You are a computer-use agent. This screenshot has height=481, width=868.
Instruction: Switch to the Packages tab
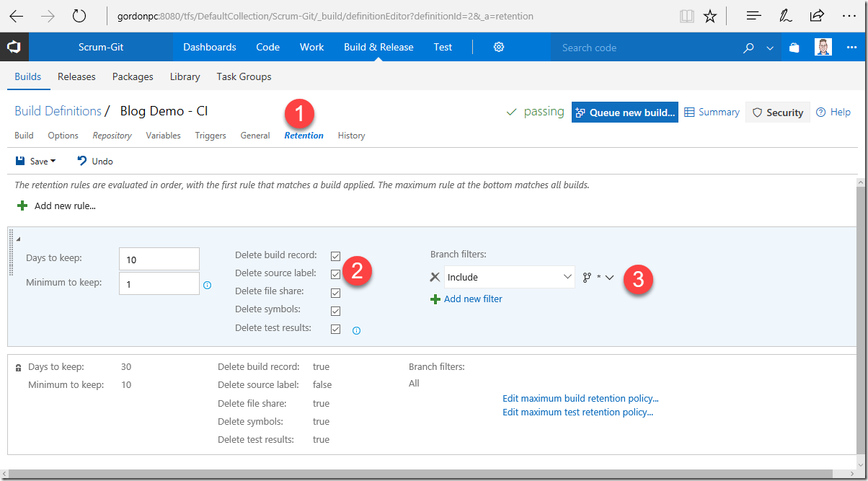tap(133, 76)
